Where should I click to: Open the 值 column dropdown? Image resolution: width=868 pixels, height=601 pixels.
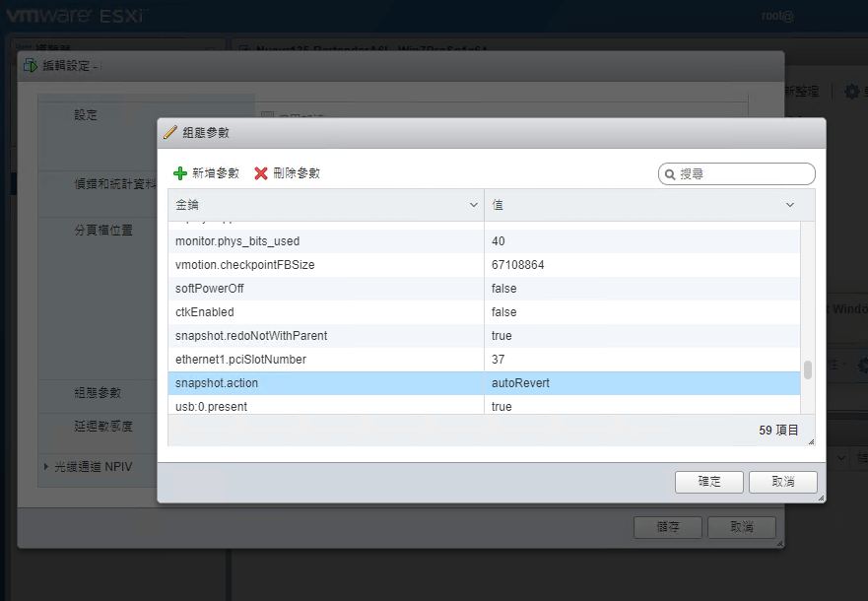click(789, 204)
